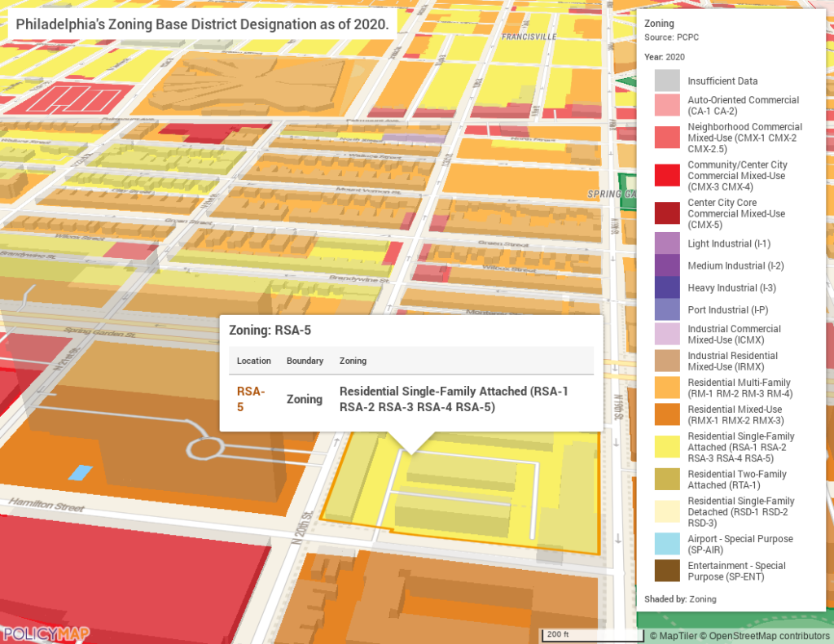834x644 pixels.
Task: Click the Zoning column header in popup
Action: [353, 361]
